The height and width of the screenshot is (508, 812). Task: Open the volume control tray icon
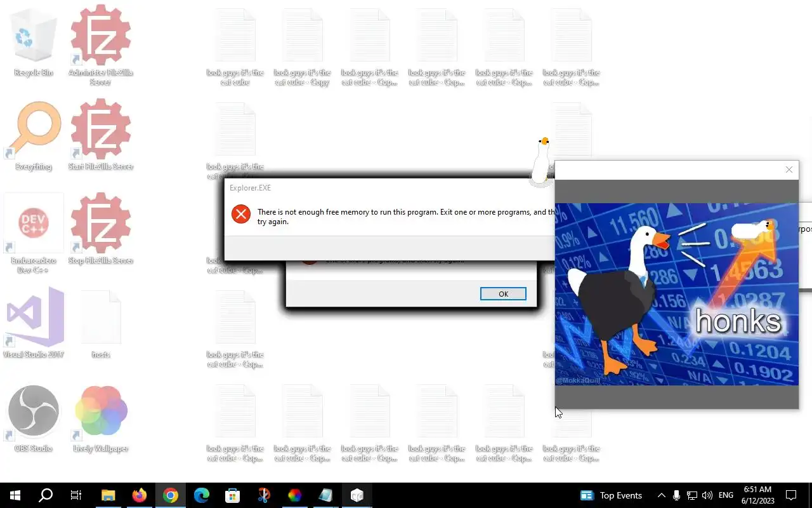pyautogui.click(x=707, y=495)
